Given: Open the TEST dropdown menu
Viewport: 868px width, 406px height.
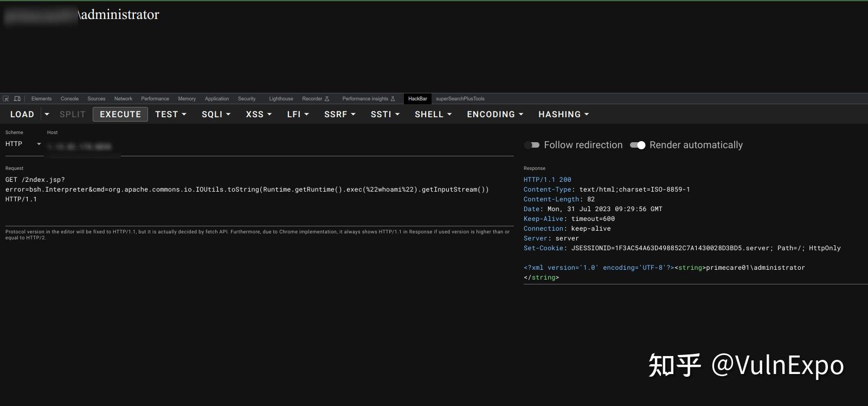Looking at the screenshot, I should tap(171, 114).
